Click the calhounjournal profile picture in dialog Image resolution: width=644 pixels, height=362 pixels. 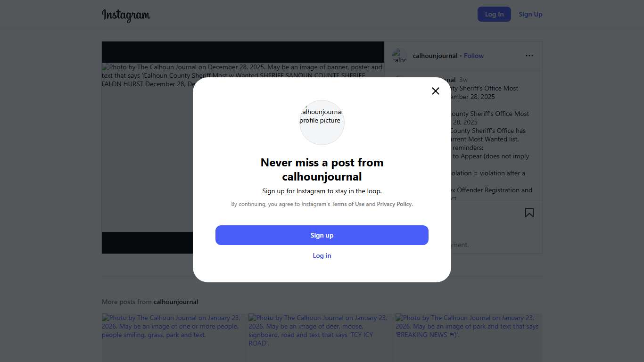click(x=322, y=122)
